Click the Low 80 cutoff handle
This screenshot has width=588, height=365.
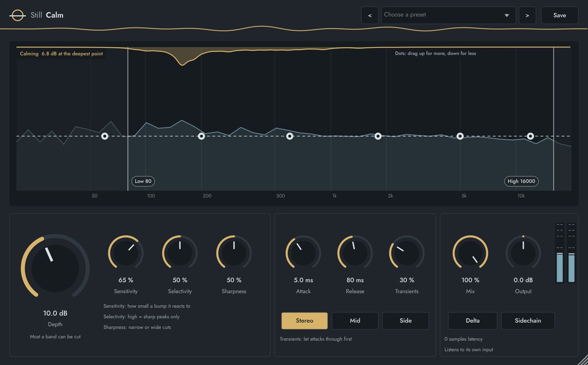[x=143, y=181]
